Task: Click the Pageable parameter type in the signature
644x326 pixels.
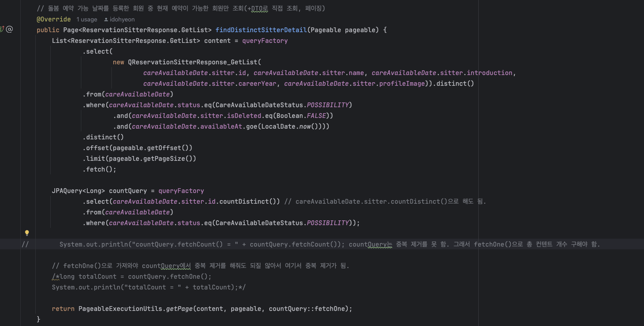Action: [326, 30]
